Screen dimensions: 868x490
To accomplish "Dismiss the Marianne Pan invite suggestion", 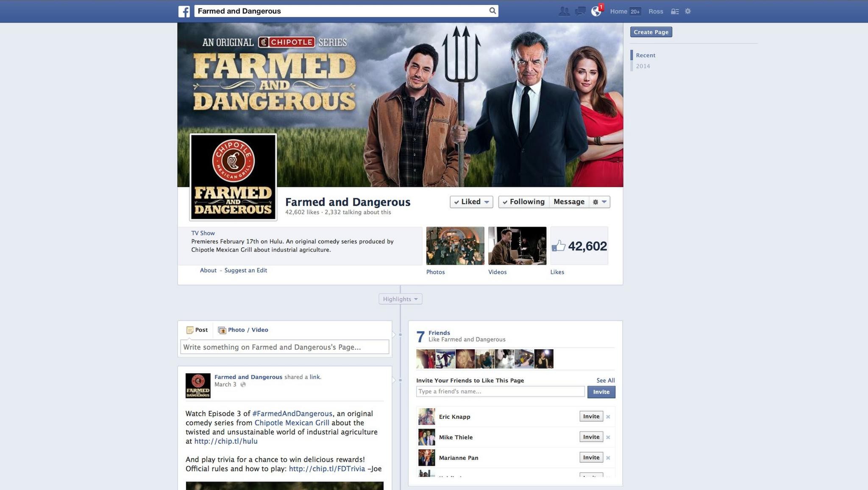I will tap(608, 458).
